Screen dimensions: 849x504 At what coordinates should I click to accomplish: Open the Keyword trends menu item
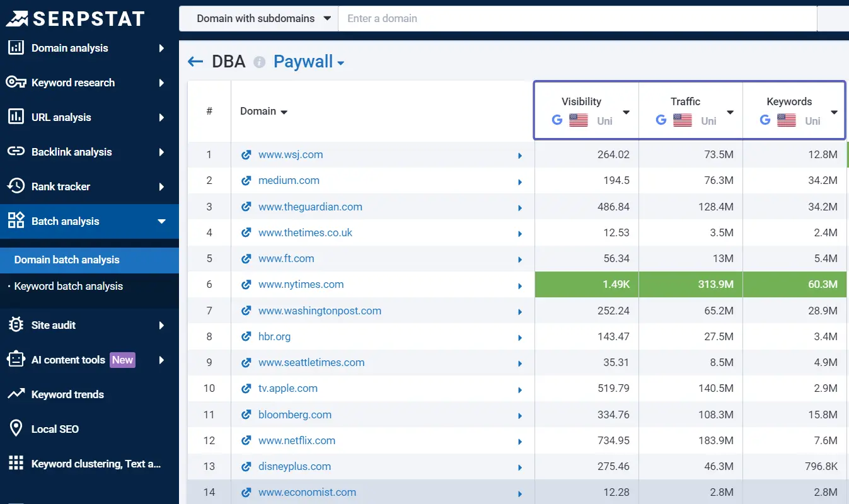tap(90, 394)
